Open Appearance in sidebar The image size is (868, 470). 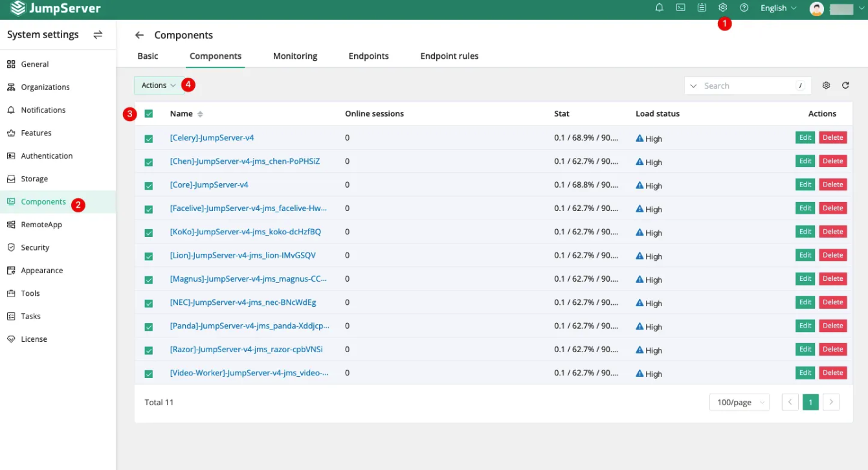pyautogui.click(x=58, y=271)
